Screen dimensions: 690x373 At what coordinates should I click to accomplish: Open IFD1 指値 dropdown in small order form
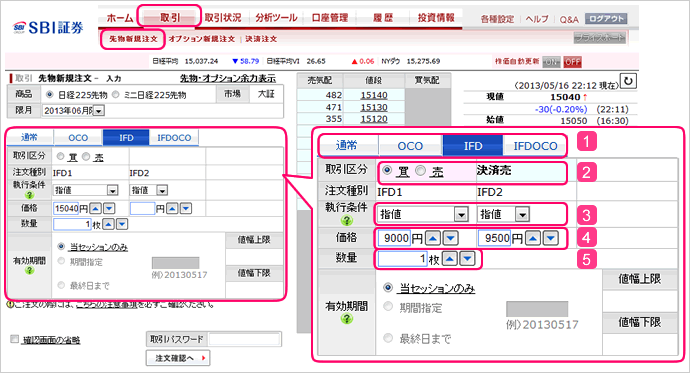86,190
